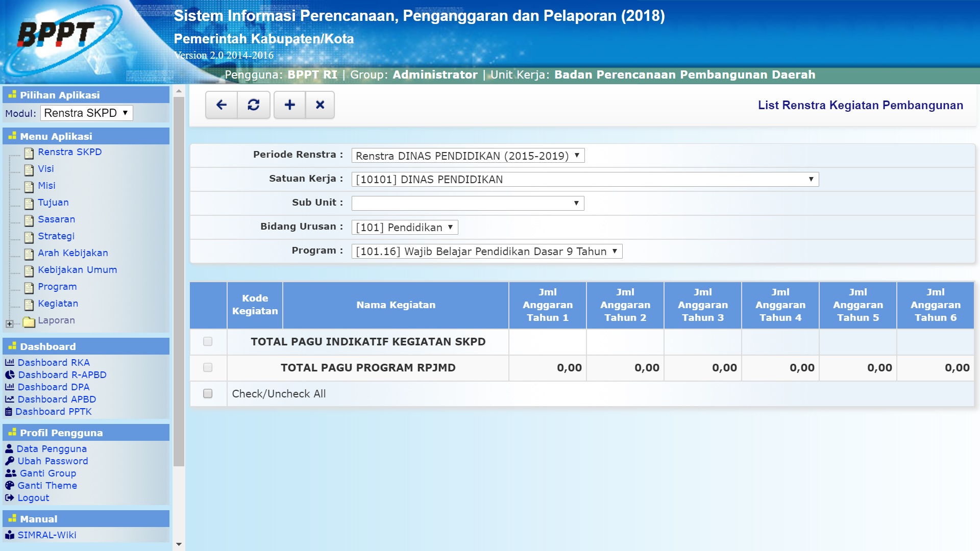
Task: Enable the Check/Uncheck All checkbox
Action: click(207, 393)
